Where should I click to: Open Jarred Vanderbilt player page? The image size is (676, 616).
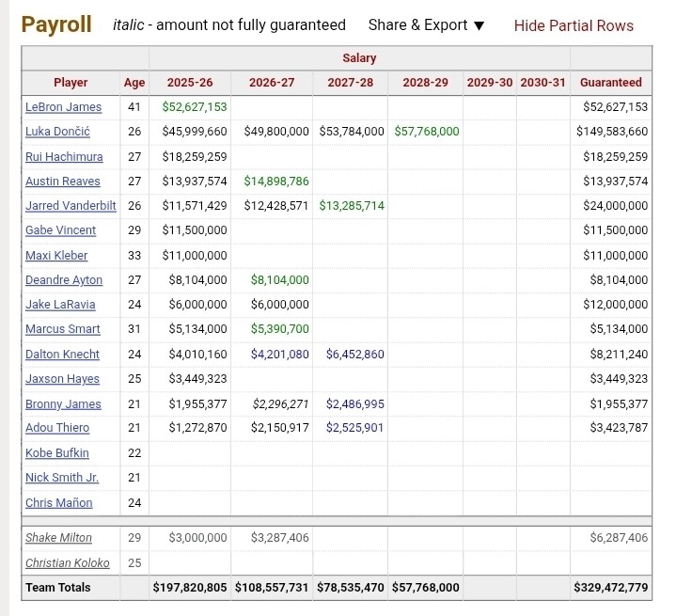click(71, 206)
